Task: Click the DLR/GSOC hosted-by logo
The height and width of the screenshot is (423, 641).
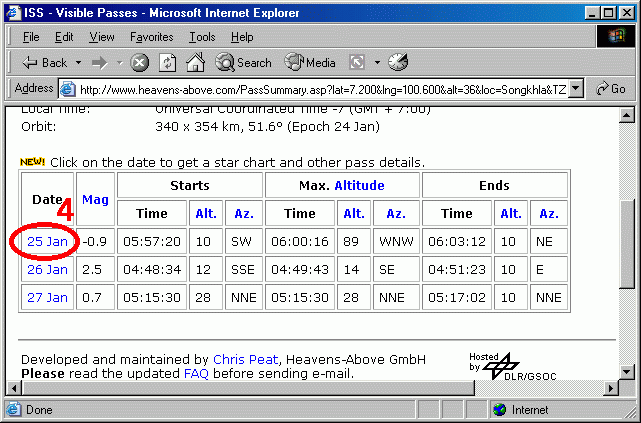Action: coord(513,366)
